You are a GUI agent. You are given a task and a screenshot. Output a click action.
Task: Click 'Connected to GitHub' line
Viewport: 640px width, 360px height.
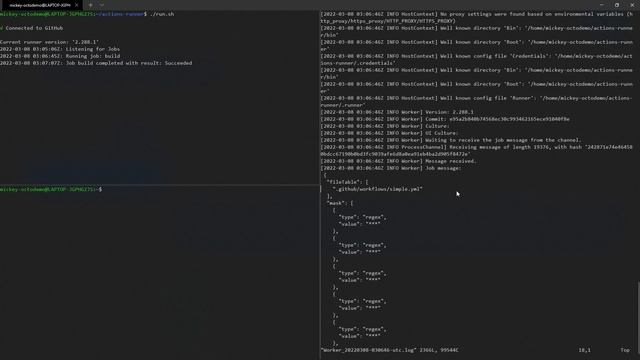click(32, 28)
